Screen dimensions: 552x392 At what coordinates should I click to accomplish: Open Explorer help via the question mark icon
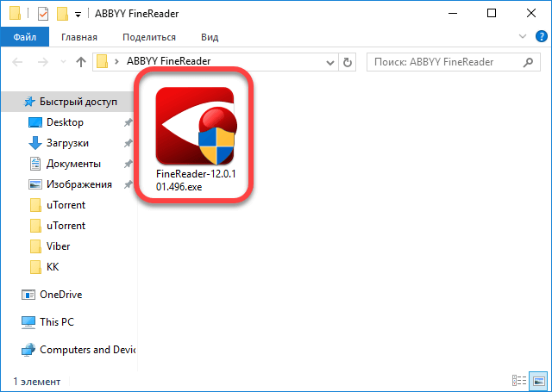point(541,36)
